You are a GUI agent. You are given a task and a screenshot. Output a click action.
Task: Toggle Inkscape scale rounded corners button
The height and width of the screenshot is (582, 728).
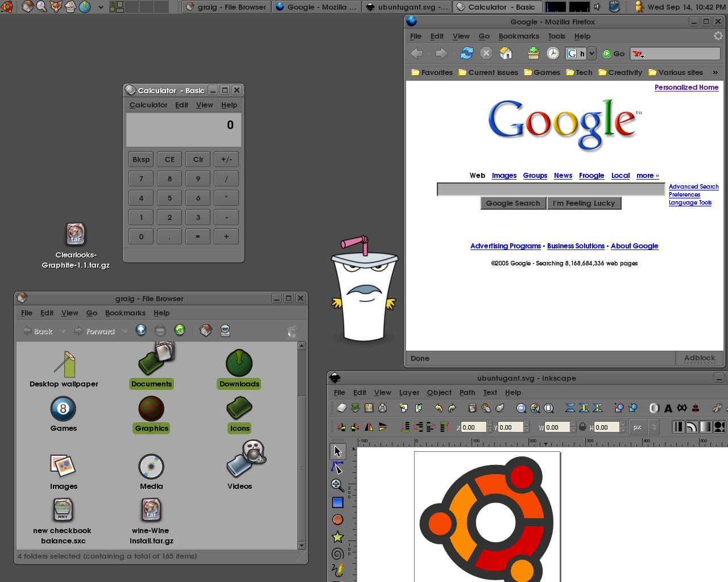692,427
